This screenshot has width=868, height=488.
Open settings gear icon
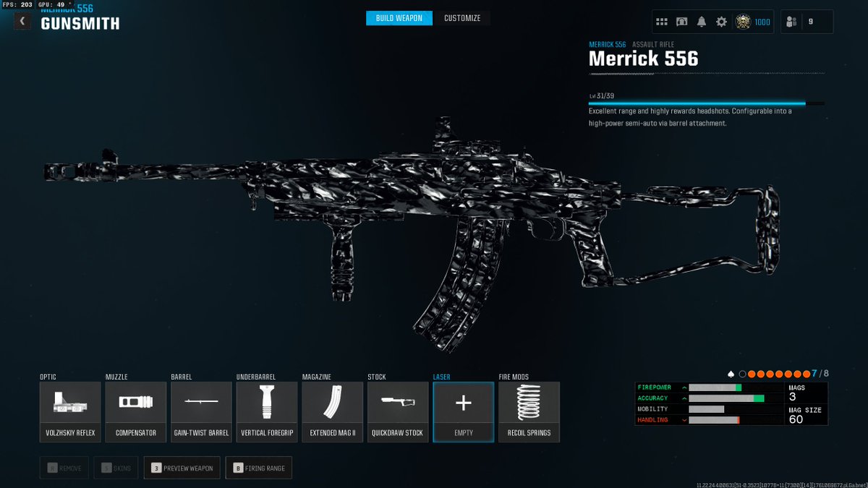[721, 22]
